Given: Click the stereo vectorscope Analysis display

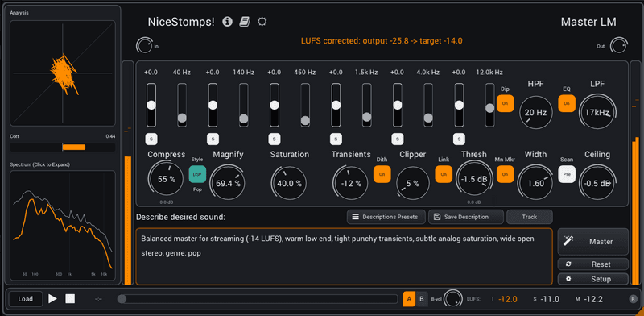Looking at the screenshot, I should click(x=63, y=73).
